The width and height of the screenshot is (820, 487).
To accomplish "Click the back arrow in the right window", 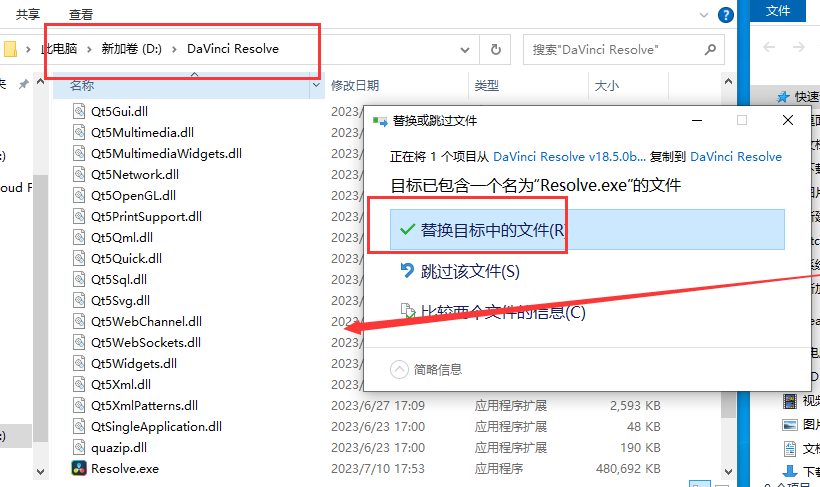I will pyautogui.click(x=769, y=48).
